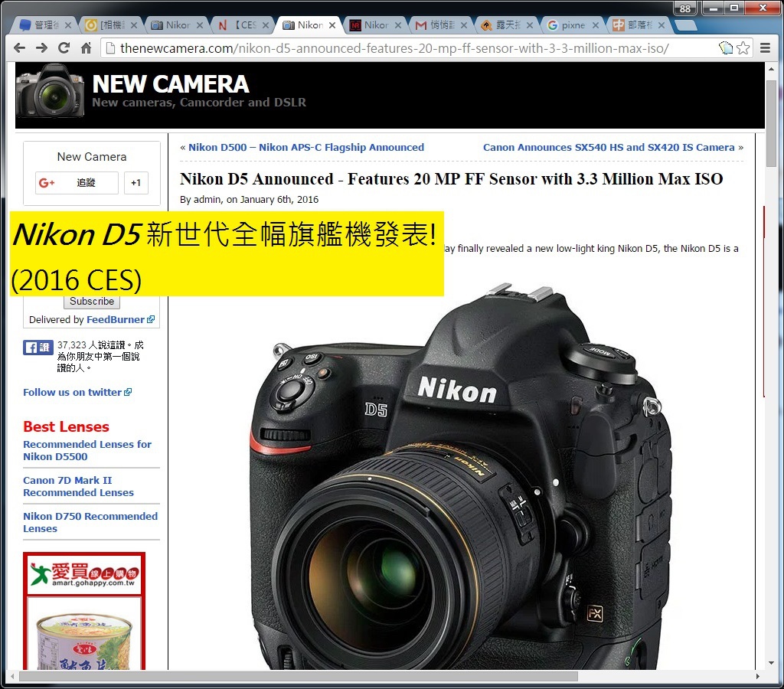784x689 pixels.
Task: Open the browser home page icon
Action: (x=86, y=48)
